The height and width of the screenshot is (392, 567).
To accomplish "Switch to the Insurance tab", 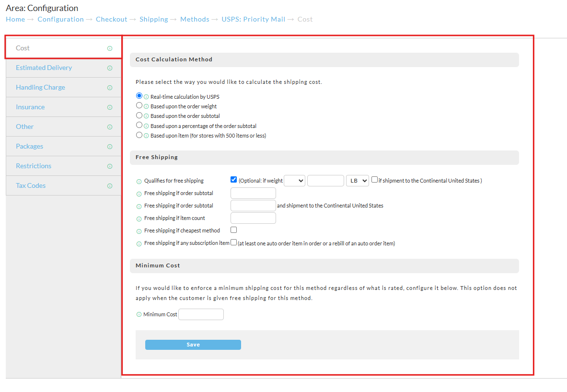I will click(x=64, y=107).
